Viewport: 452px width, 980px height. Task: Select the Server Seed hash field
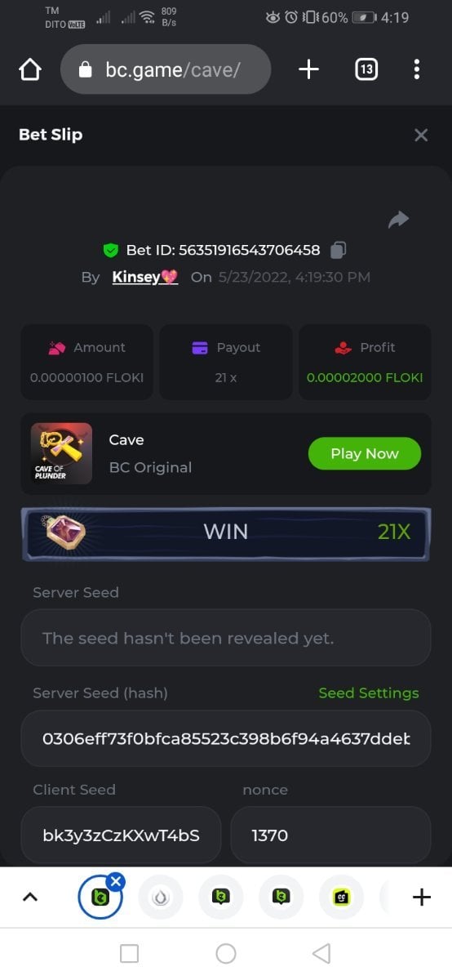click(226, 738)
